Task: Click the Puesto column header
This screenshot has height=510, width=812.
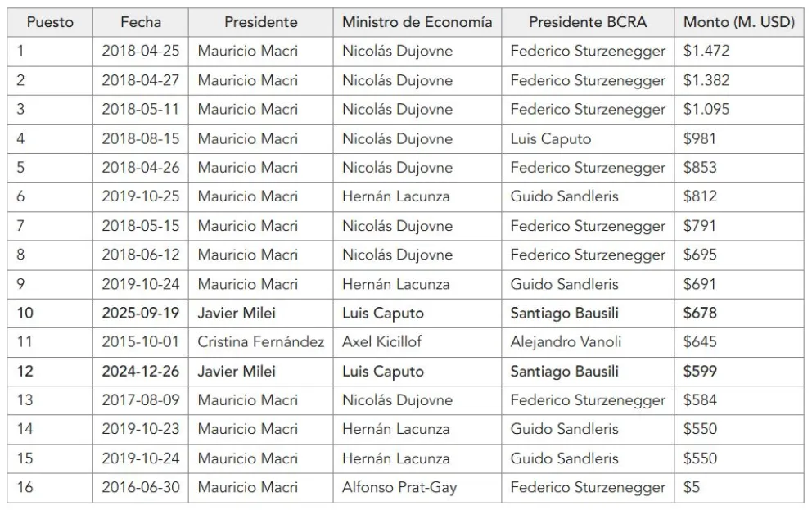Action: pyautogui.click(x=50, y=22)
